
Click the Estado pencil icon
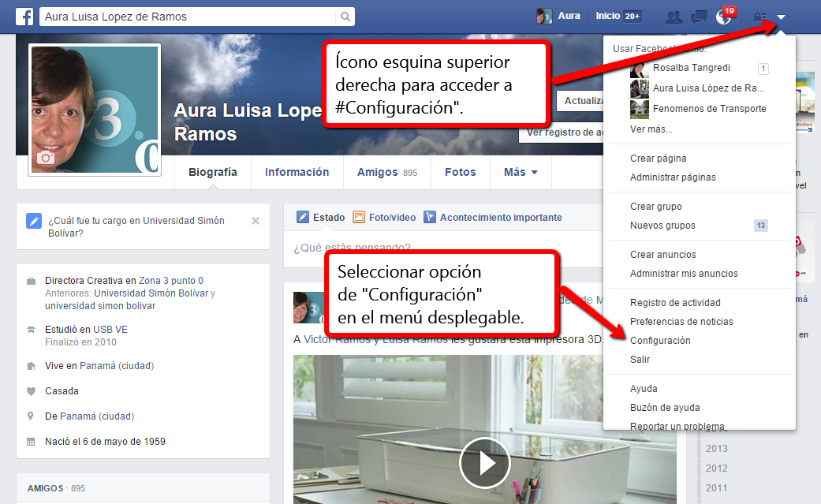click(303, 217)
